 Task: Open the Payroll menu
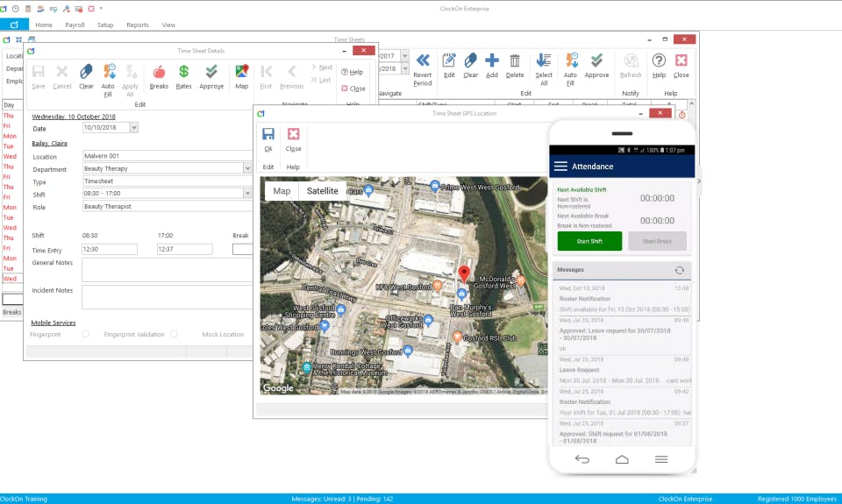pyautogui.click(x=75, y=25)
